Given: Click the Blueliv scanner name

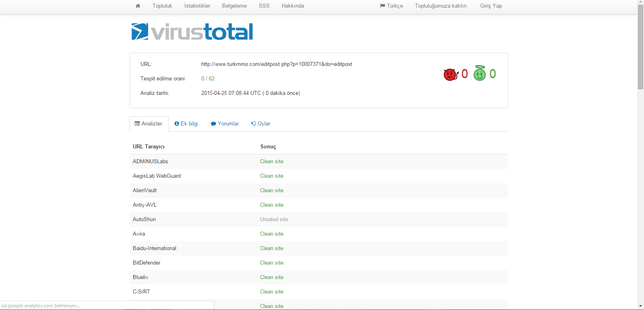Looking at the screenshot, I should [x=140, y=277].
